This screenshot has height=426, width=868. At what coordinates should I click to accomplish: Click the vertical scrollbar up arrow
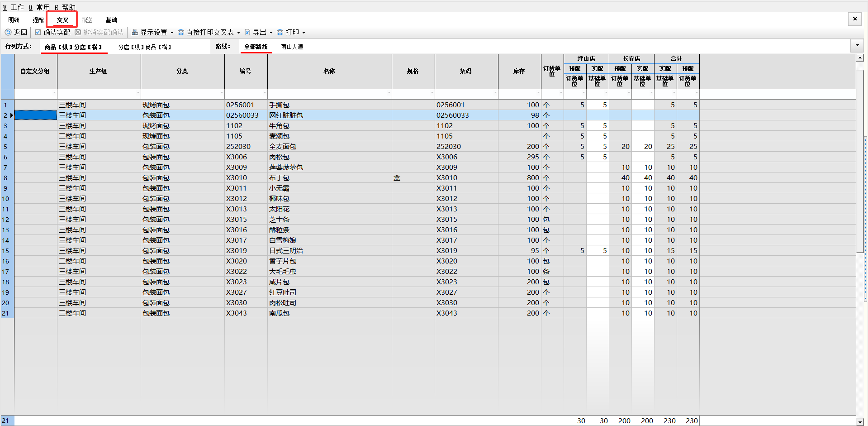pos(860,57)
